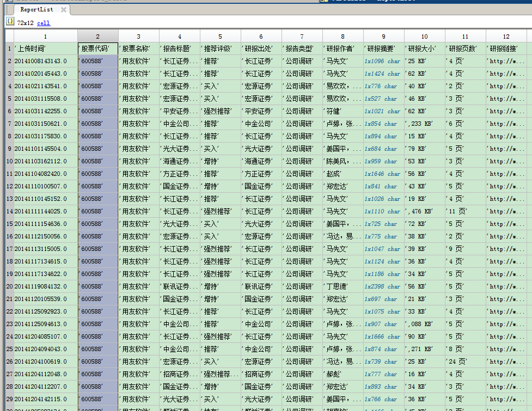The height and width of the screenshot is (411, 532).
Task: Select the cell 20141031150621.0
Action: (x=45, y=124)
